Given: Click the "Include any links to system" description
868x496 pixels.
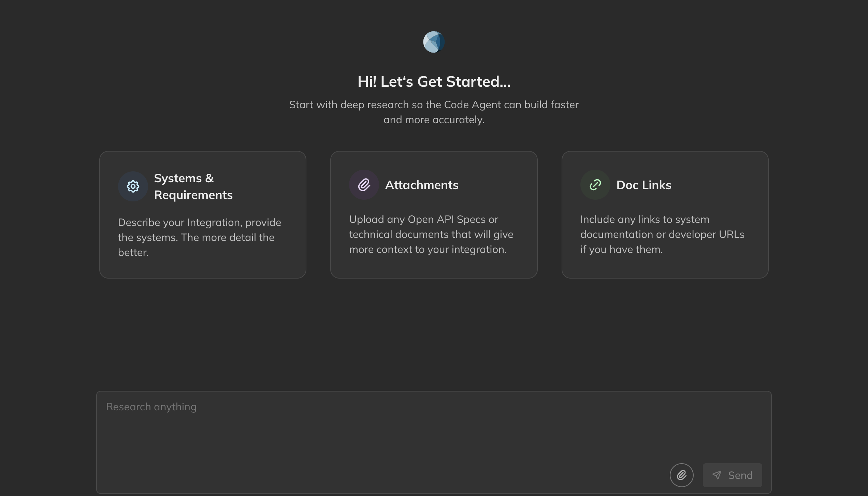Looking at the screenshot, I should point(645,219).
